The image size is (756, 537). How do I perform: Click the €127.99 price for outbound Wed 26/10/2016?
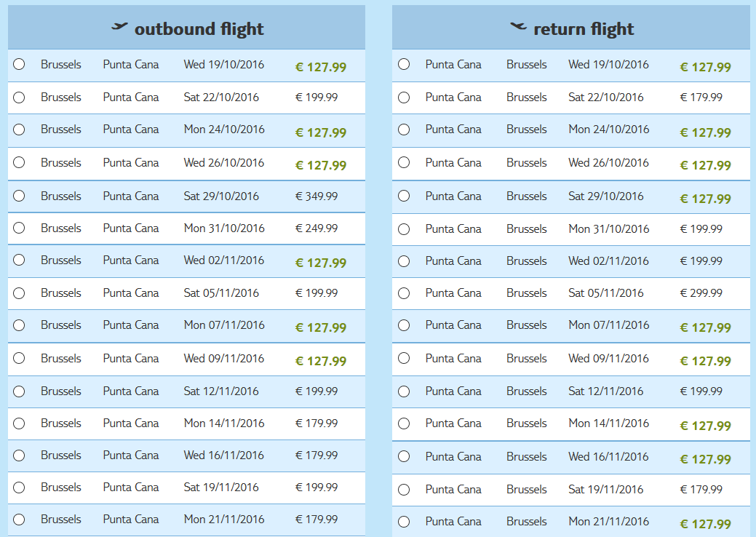321,165
